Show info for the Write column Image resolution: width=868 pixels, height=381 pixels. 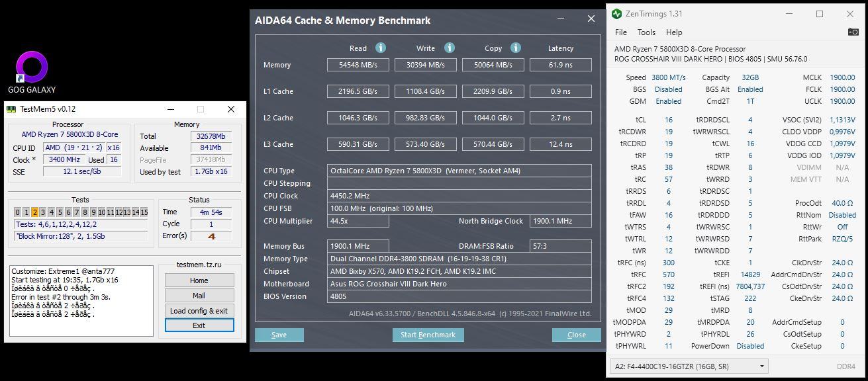(450, 48)
